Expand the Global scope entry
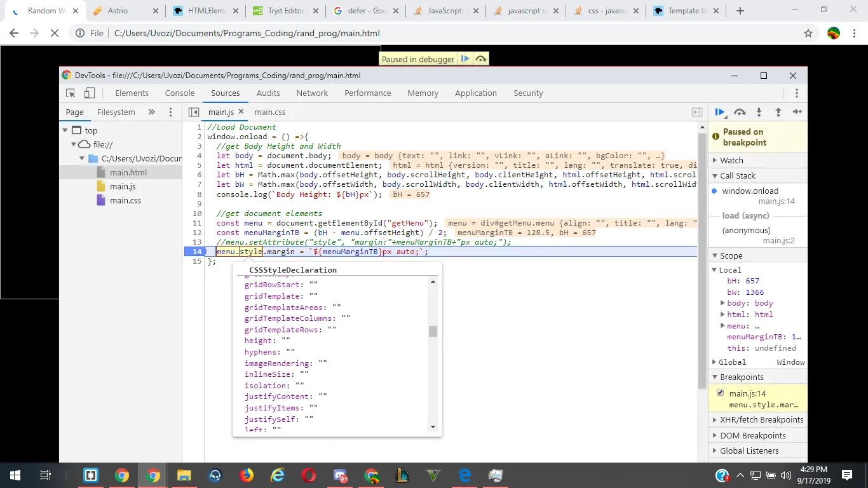The height and width of the screenshot is (488, 868). pos(732,362)
